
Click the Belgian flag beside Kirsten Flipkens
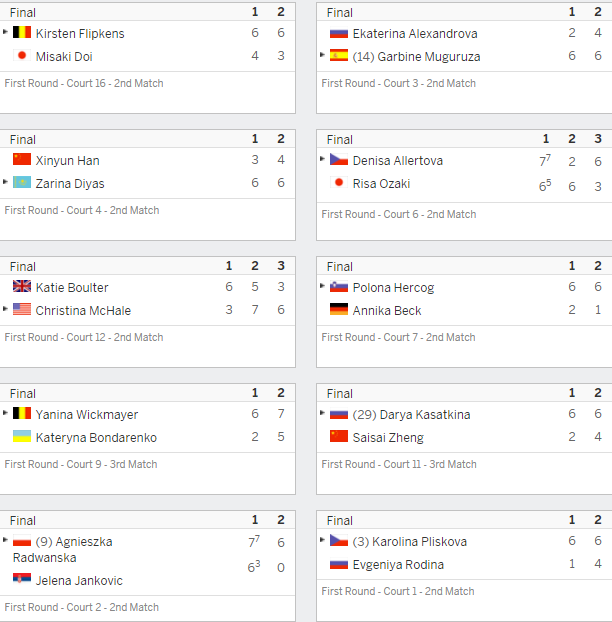[x=22, y=32]
